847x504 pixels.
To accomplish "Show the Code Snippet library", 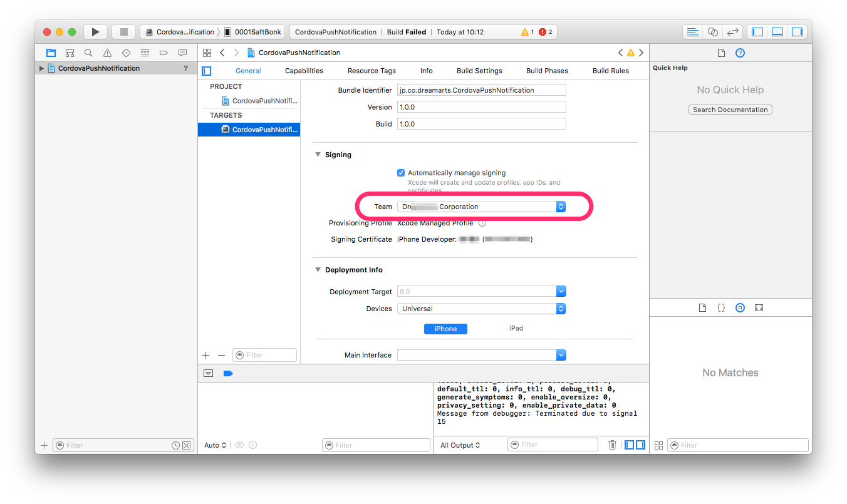I will [x=721, y=308].
